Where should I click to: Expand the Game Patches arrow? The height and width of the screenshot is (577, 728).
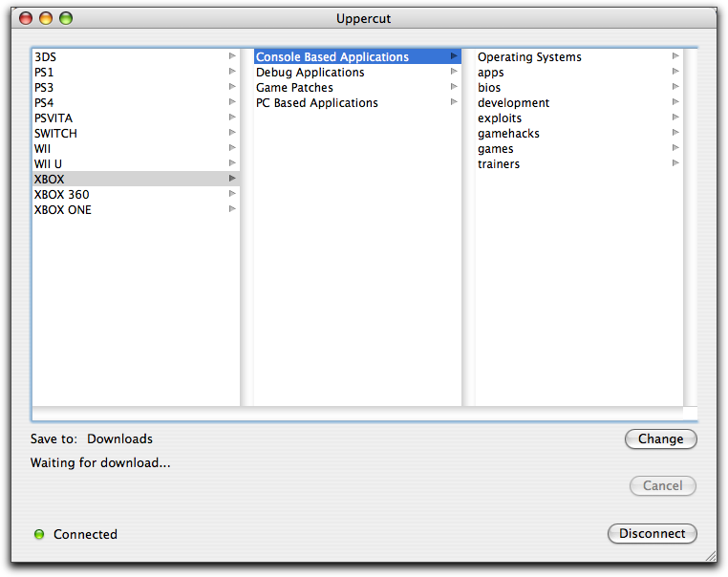454,87
